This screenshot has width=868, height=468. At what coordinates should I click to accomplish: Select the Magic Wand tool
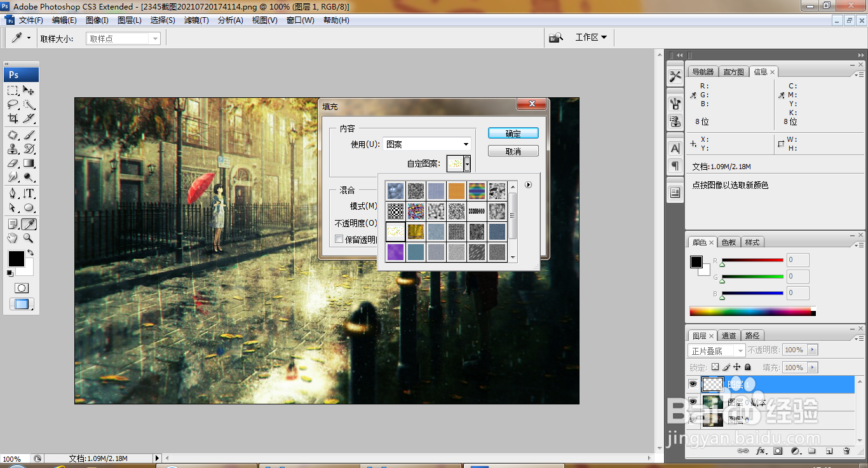coord(29,104)
